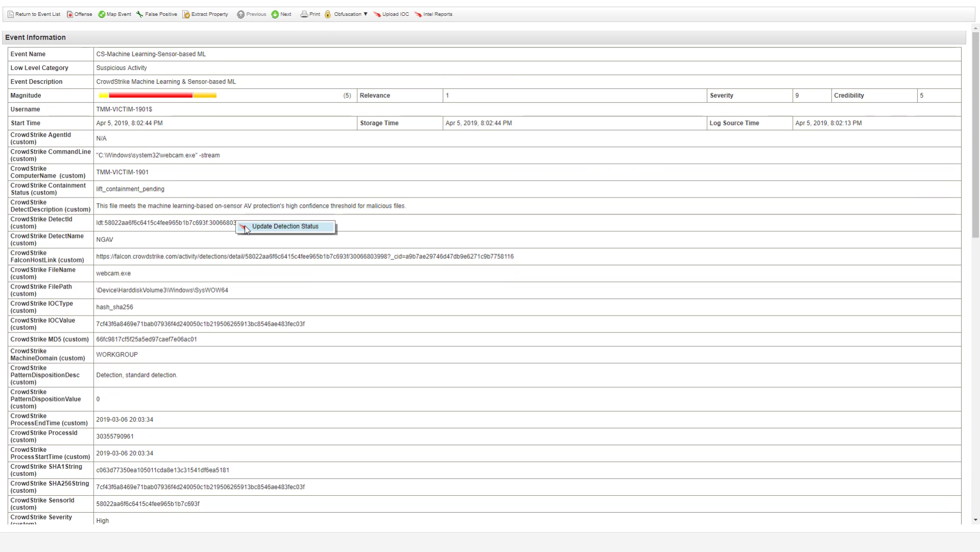
Task: Select ProcessId 30355790961
Action: (115, 437)
